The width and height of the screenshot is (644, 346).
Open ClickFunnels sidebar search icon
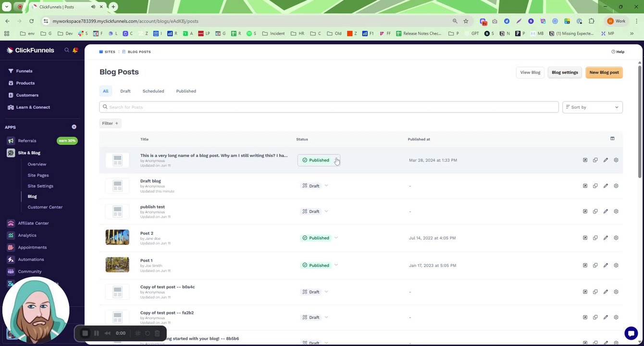point(67,50)
